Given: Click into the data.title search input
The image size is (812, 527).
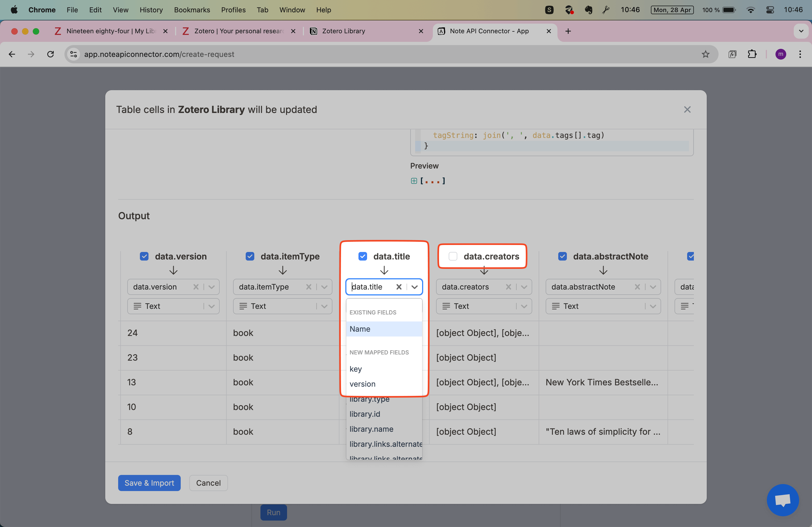Looking at the screenshot, I should (x=371, y=287).
